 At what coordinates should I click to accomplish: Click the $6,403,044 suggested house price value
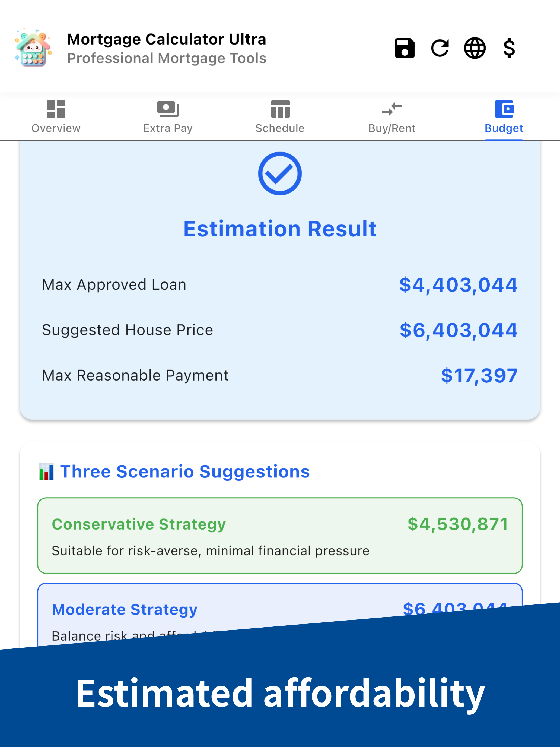[x=459, y=330]
